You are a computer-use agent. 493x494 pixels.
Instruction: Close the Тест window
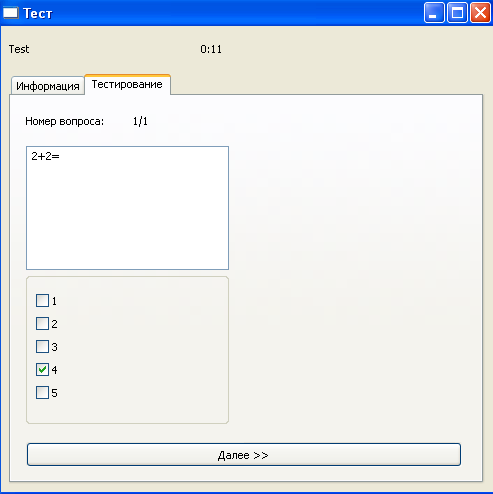coord(480,13)
